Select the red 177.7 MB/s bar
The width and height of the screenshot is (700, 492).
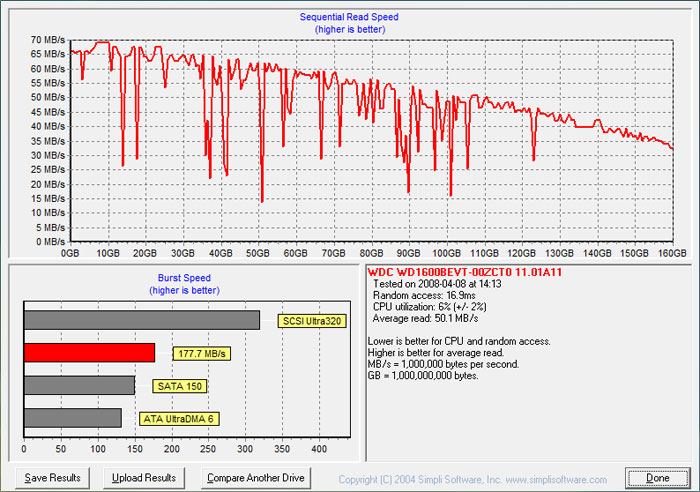pyautogui.click(x=89, y=353)
